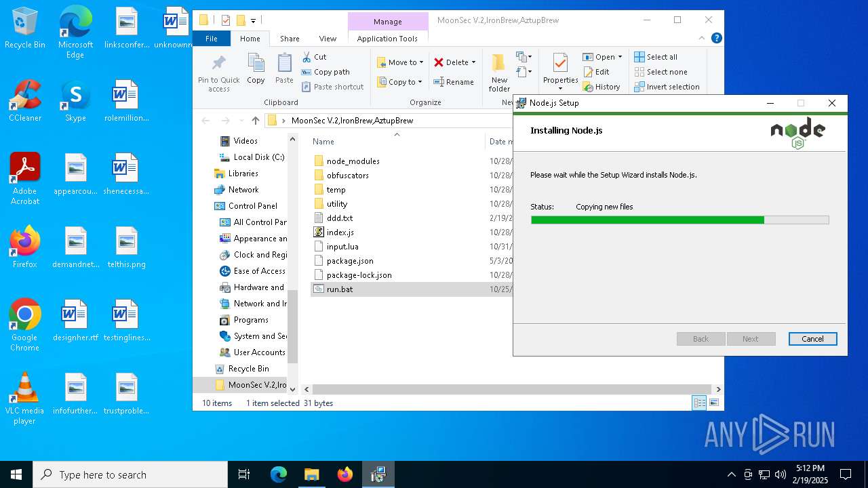Viewport: 868px width, 488px height.
Task: Click Invert selection in ribbon
Action: coord(667,87)
